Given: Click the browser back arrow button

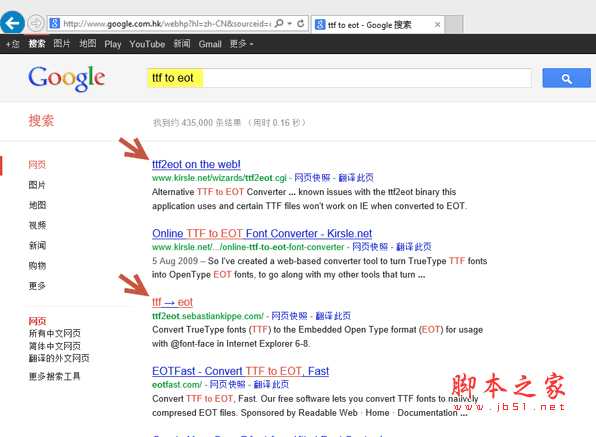Looking at the screenshot, I should [x=12, y=23].
